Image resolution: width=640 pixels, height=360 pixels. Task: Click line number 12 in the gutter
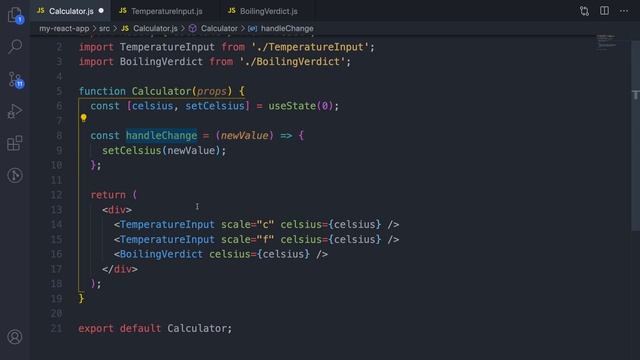[57, 195]
